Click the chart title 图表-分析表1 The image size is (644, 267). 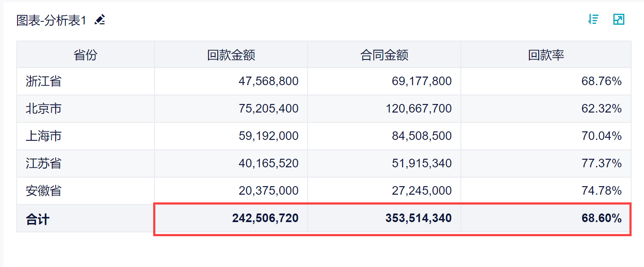(51, 20)
